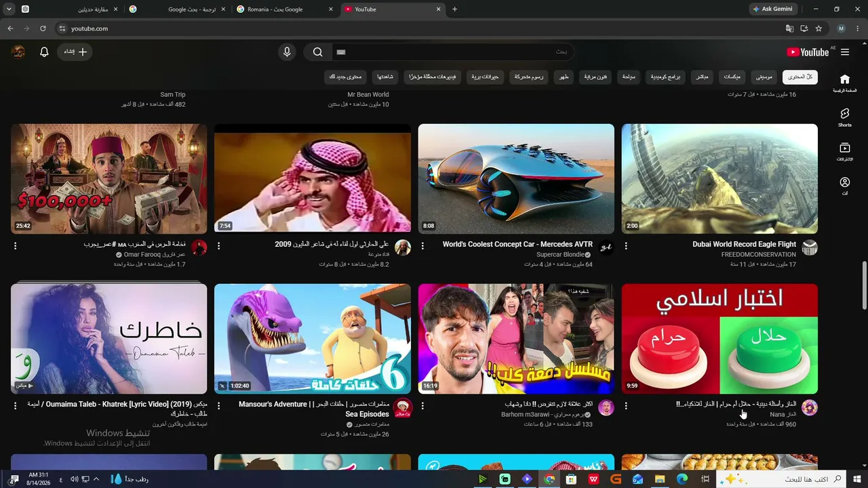This screenshot has width=868, height=488.
Task: Open the Chrome profile M button
Action: click(842, 28)
